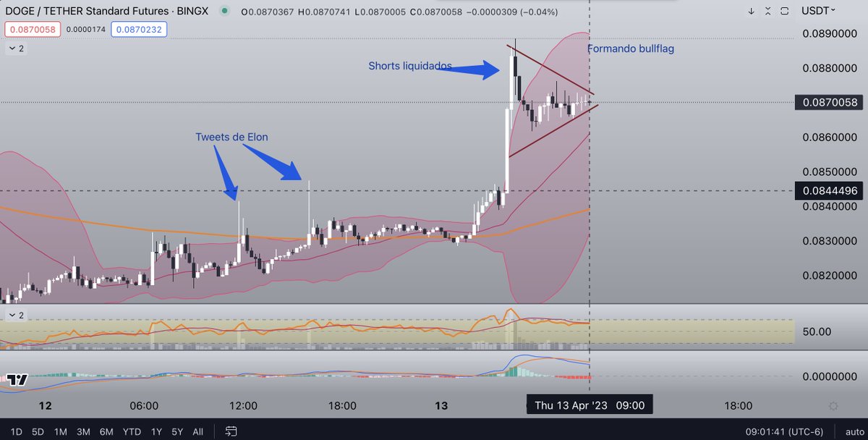The height and width of the screenshot is (440, 868).
Task: Click the 12 date label on time axis
Action: [x=46, y=406]
